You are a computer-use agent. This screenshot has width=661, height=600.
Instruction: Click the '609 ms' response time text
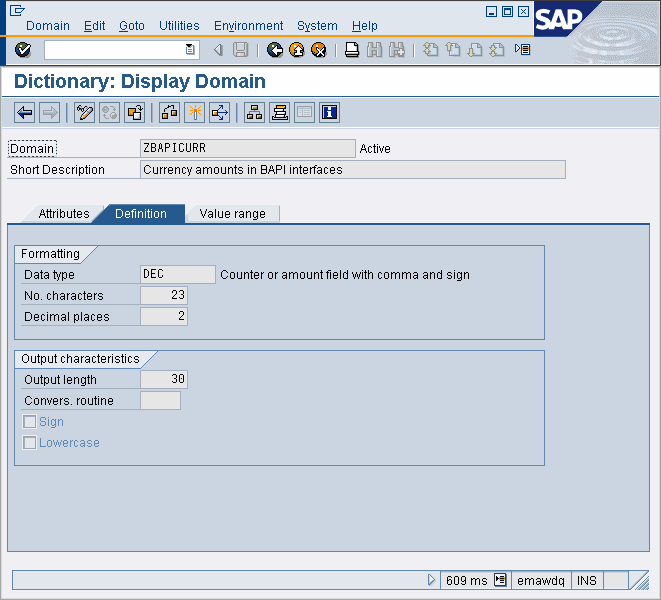click(467, 581)
